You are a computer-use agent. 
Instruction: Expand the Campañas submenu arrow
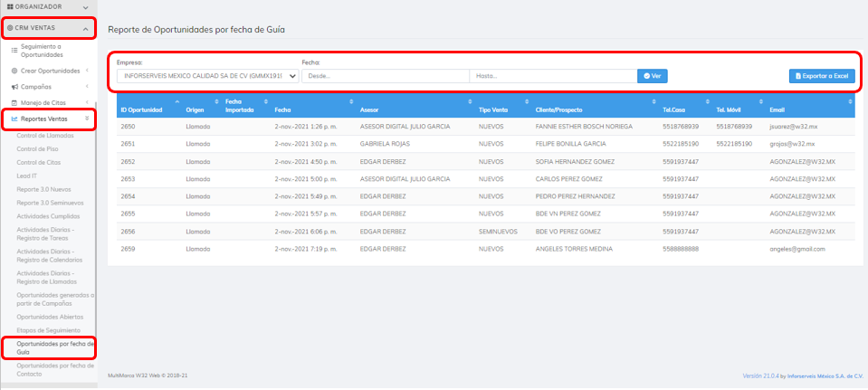[87, 87]
